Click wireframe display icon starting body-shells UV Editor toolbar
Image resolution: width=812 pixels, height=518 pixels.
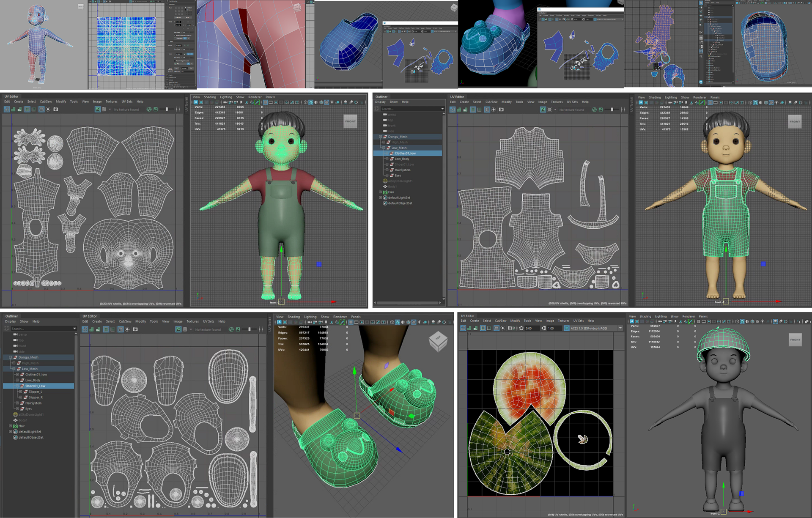[x=7, y=109]
